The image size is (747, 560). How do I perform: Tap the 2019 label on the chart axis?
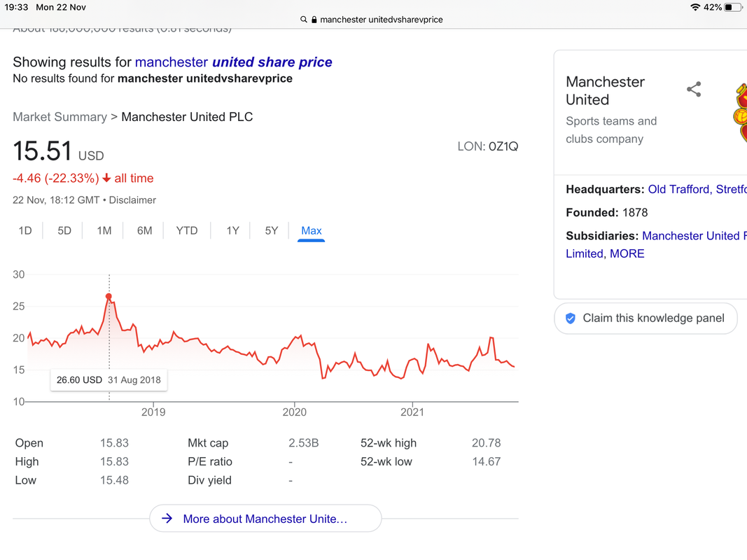[x=153, y=412]
